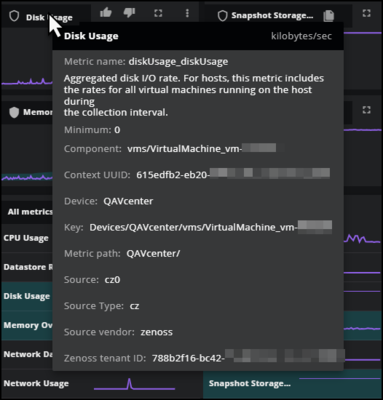Click metric name diskUsage_diskUsage in tooltip
The image size is (383, 400).
[178, 62]
